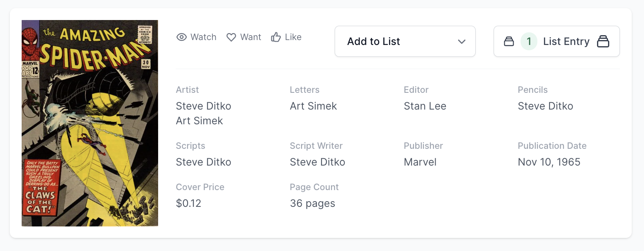The height and width of the screenshot is (251, 644).
Task: Click Art Simek under Artist
Action: tap(199, 121)
